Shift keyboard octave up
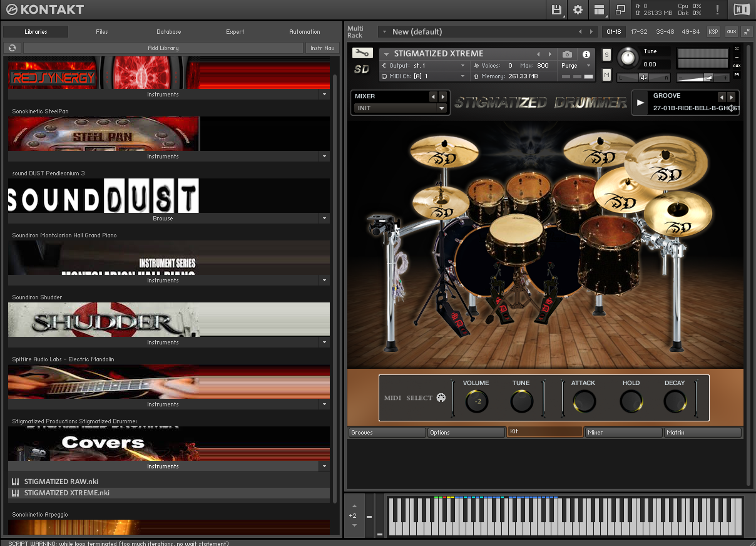 [x=354, y=506]
